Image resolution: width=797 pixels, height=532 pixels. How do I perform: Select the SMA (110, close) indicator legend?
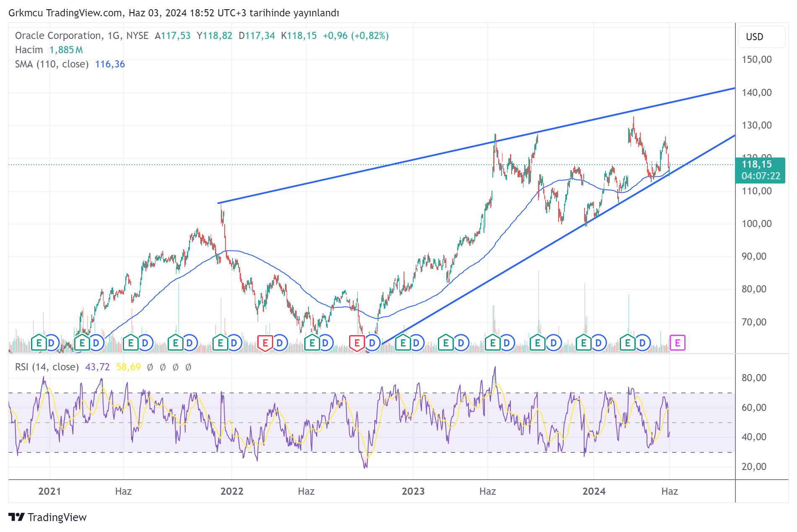pos(52,64)
